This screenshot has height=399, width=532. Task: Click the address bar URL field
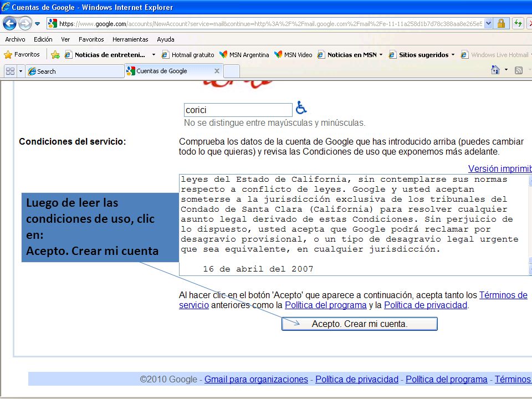point(270,24)
